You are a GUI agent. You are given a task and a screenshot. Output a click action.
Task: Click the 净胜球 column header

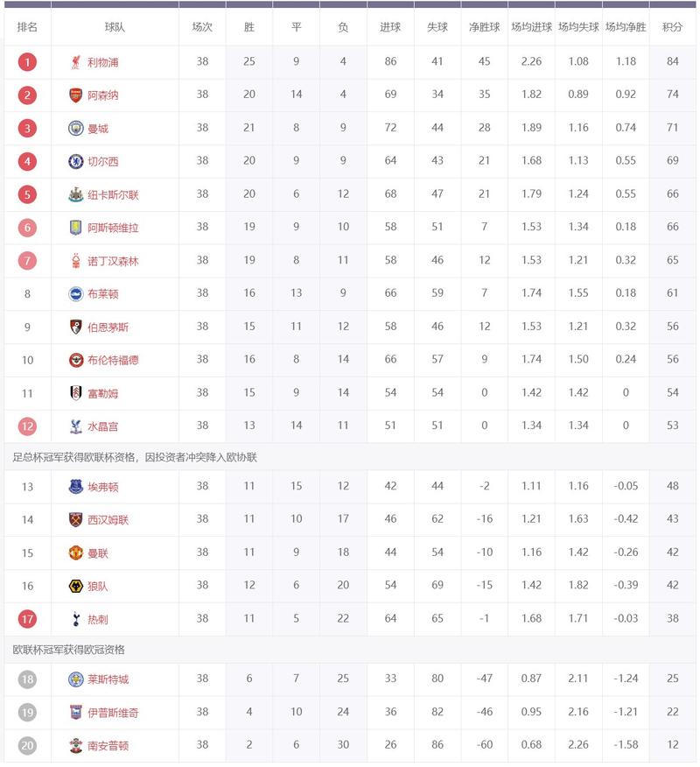pyautogui.click(x=484, y=27)
